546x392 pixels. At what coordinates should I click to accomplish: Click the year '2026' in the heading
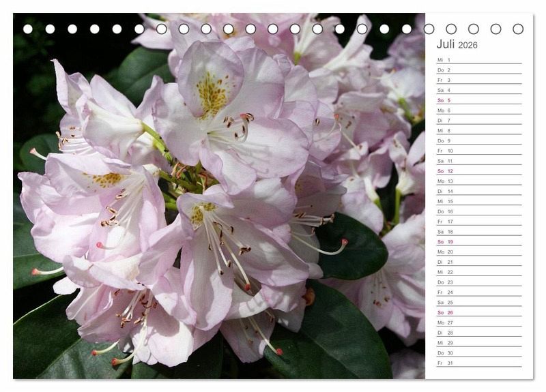click(468, 46)
